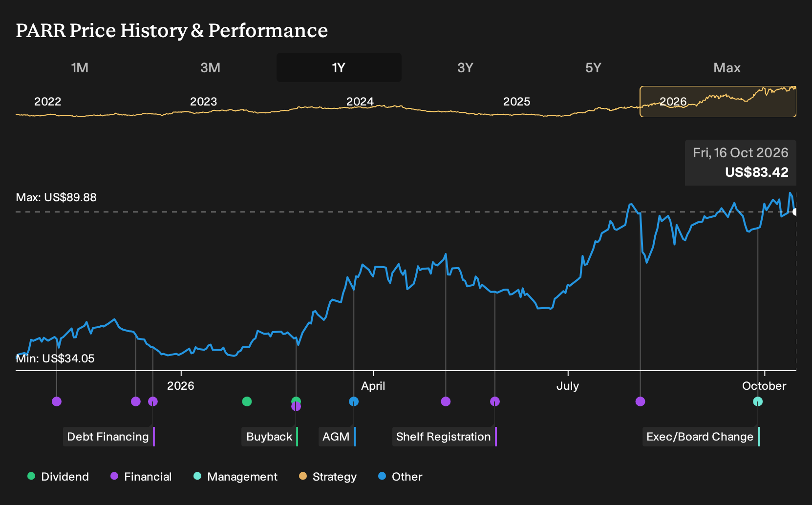
Task: Open the Debt Financing event label
Action: pos(108,437)
